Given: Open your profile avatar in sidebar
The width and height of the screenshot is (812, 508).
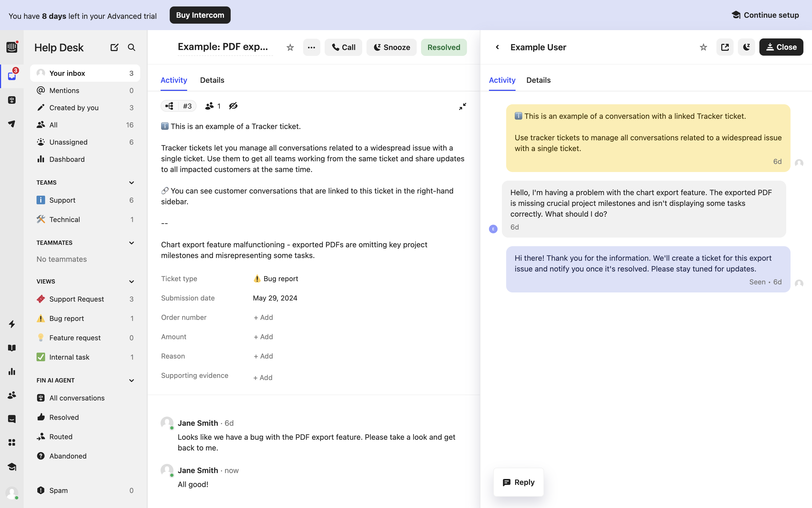Looking at the screenshot, I should pos(12,493).
